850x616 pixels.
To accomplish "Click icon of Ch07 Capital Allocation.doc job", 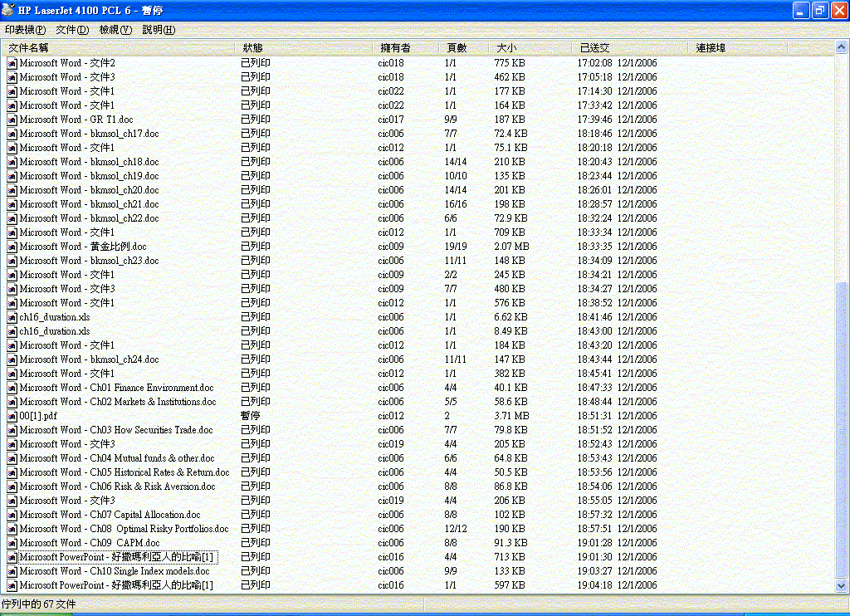I will pos(12,515).
